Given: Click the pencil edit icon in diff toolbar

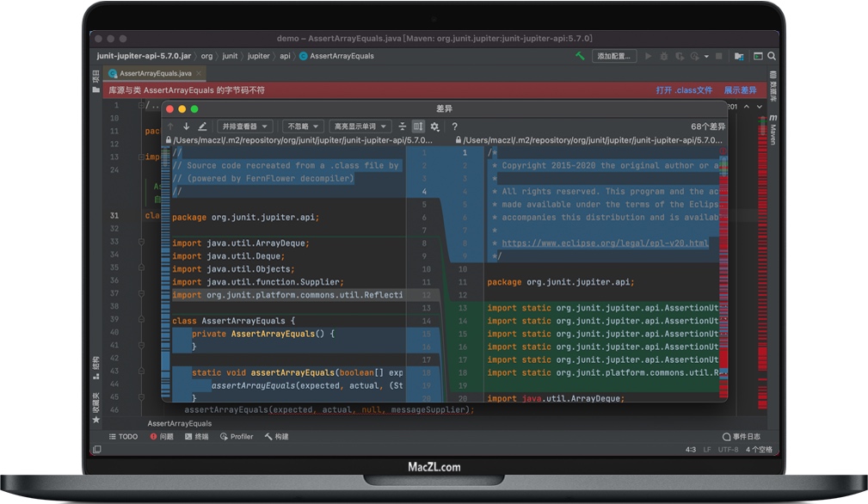Looking at the screenshot, I should tap(200, 126).
